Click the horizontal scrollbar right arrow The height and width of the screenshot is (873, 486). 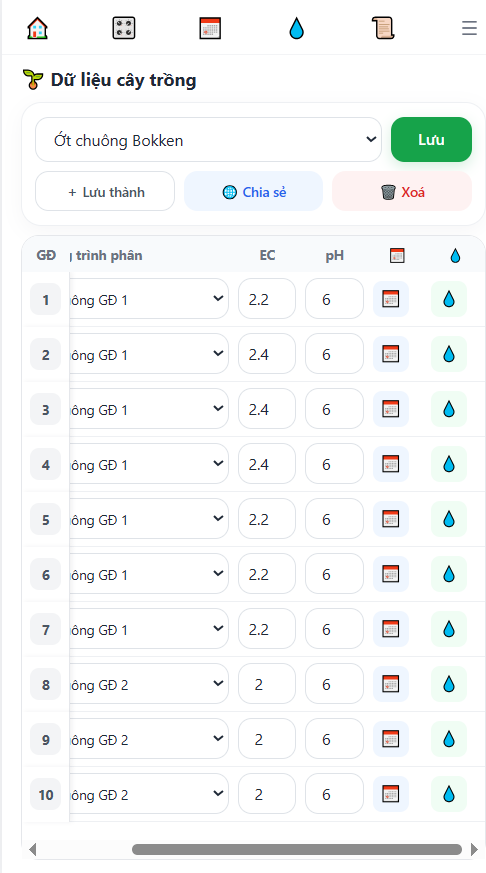(x=474, y=849)
